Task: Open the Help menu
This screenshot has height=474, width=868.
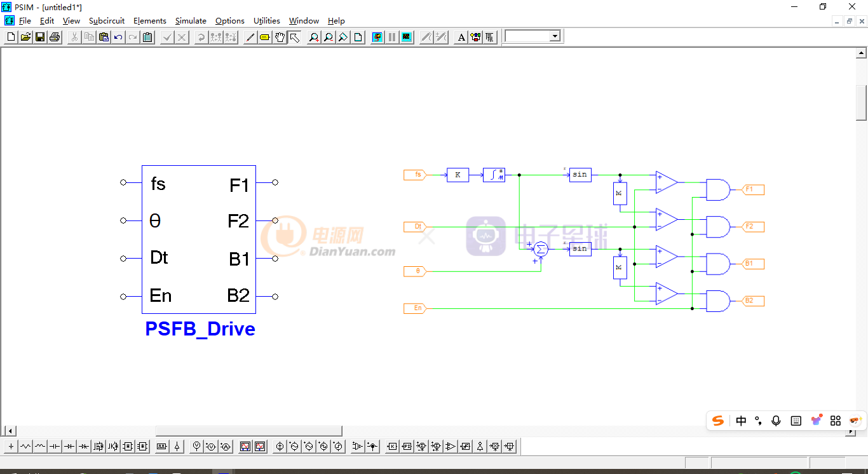Action: (x=336, y=21)
